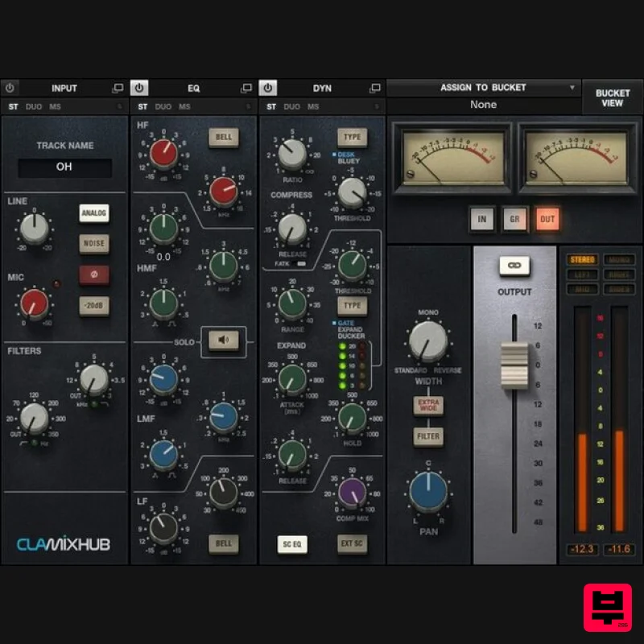Select MS mode in DYN module

tap(313, 107)
